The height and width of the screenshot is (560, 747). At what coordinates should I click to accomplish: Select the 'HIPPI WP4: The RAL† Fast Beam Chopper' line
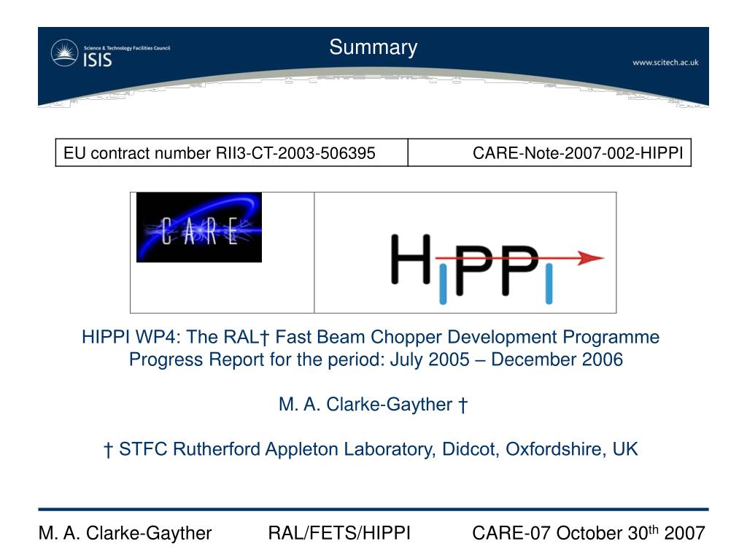coord(371,337)
